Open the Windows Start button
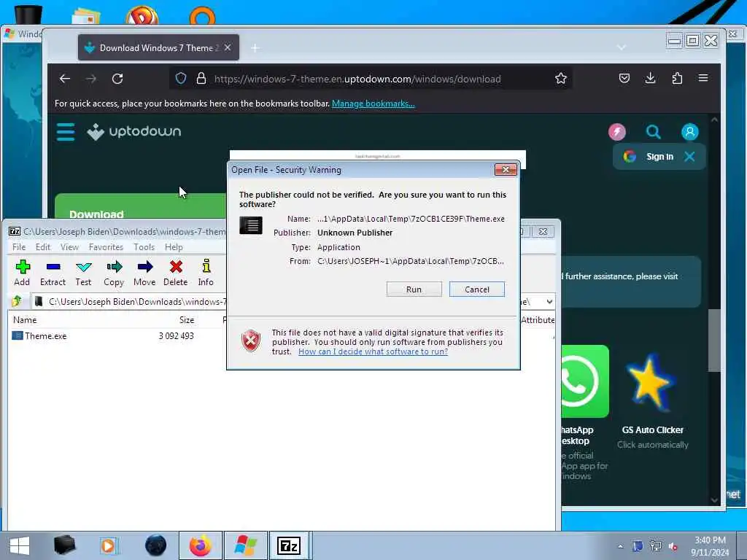 pos(19,545)
